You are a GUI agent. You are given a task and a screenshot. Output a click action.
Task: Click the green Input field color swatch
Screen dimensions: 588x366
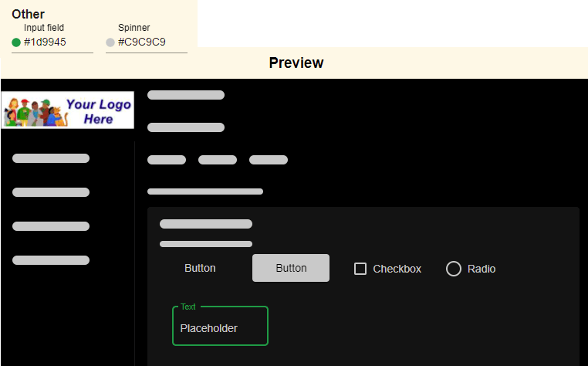pos(16,42)
